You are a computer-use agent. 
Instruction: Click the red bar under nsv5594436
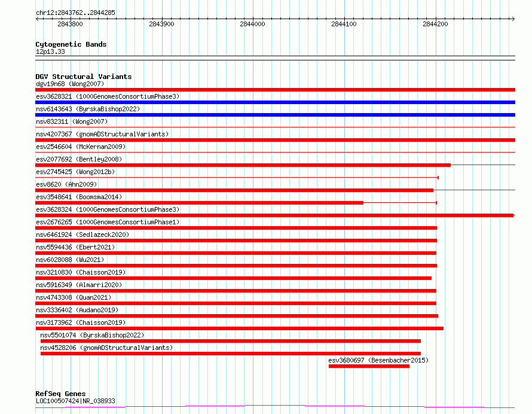pos(236,253)
